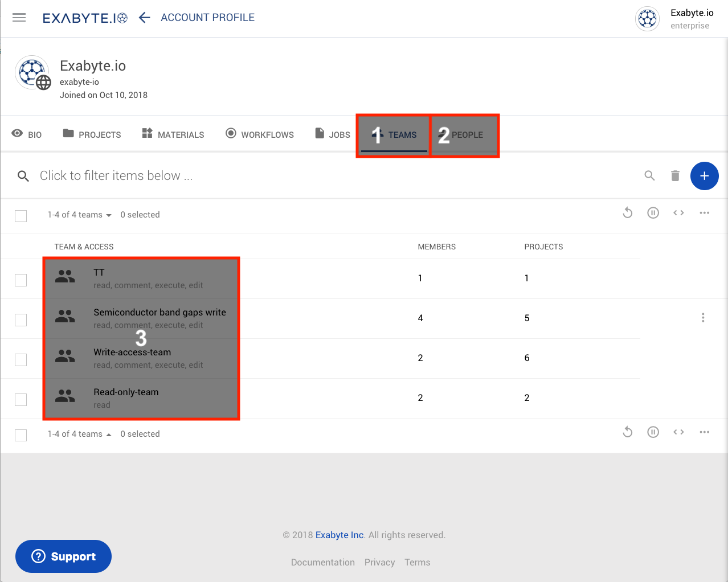Click magnifier icon left of delete
The height and width of the screenshot is (582, 728).
(x=649, y=176)
